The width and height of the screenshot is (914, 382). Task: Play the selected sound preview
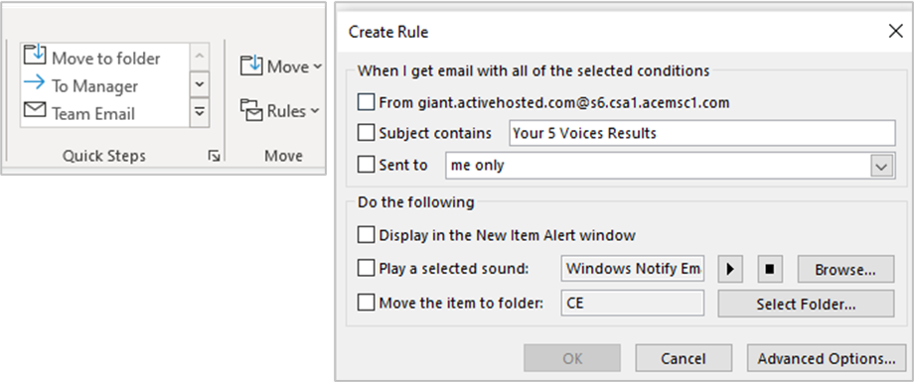[x=730, y=269]
